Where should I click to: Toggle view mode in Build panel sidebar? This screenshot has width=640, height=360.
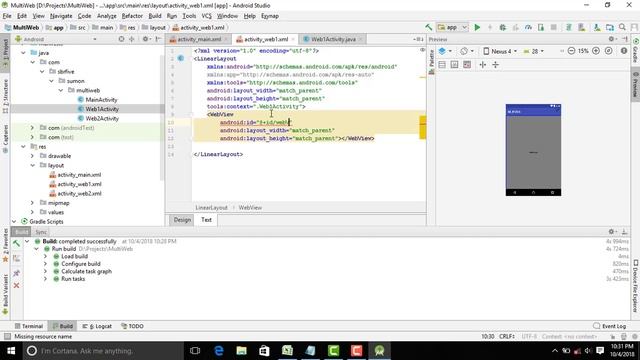pos(16,258)
